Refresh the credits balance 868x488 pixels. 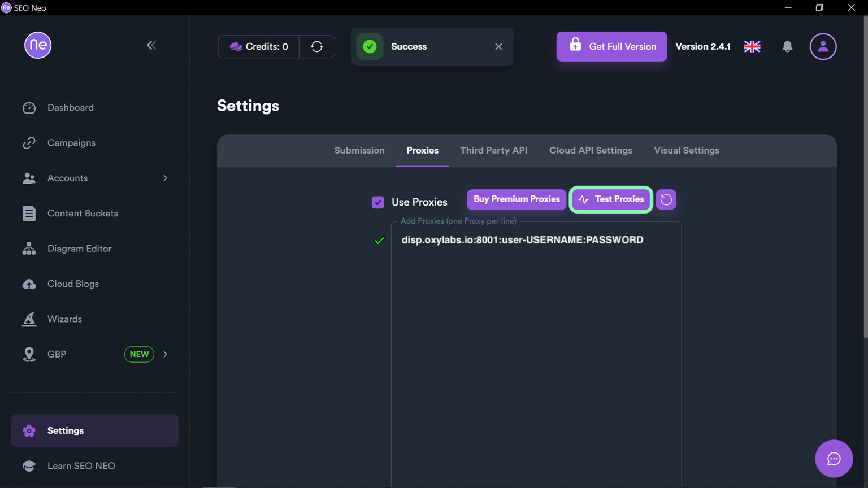point(316,47)
